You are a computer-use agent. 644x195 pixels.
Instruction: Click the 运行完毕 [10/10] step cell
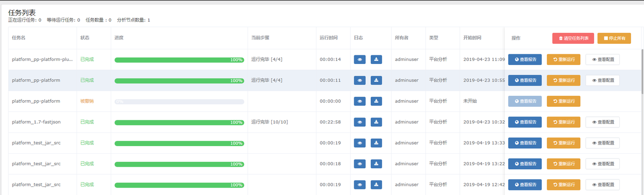269,122
